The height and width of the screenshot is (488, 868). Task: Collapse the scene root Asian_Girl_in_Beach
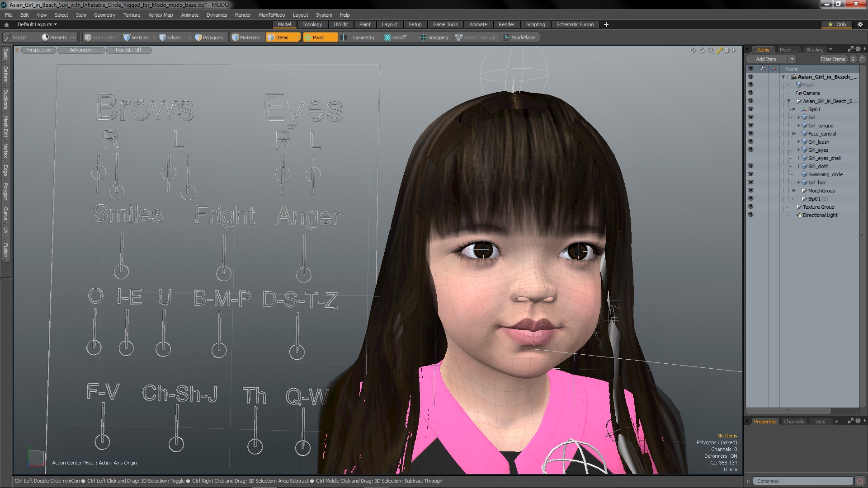click(783, 77)
